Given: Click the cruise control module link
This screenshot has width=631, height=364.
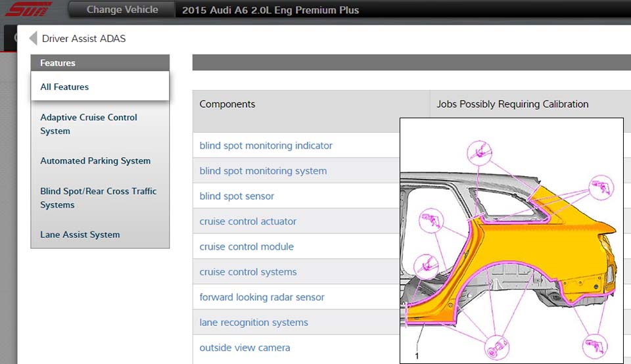Looking at the screenshot, I should point(246,247).
